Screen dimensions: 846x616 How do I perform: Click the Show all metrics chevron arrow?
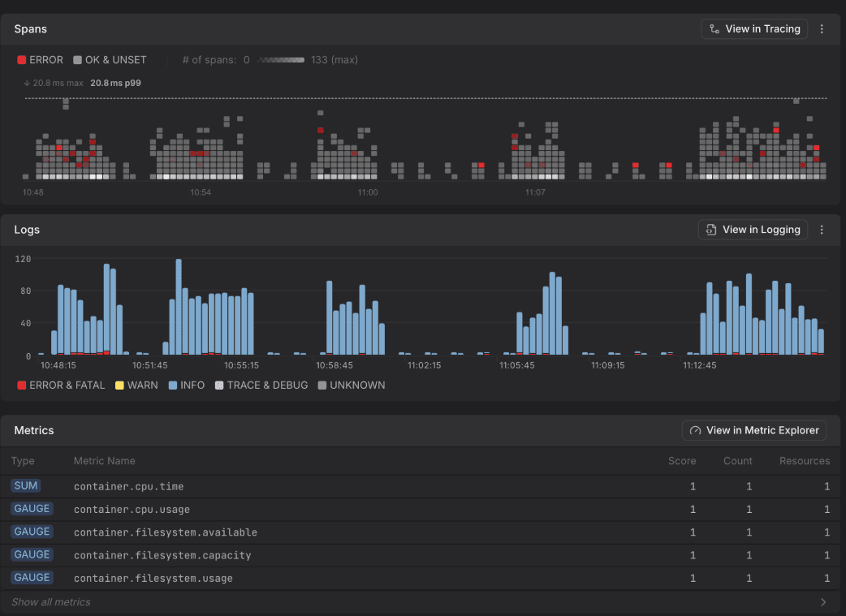coord(822,602)
